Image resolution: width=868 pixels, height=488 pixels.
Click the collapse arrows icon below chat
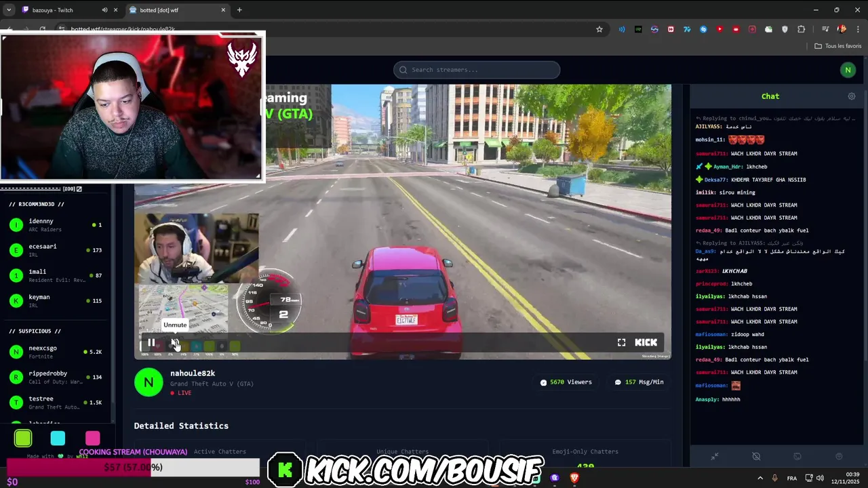point(715,456)
